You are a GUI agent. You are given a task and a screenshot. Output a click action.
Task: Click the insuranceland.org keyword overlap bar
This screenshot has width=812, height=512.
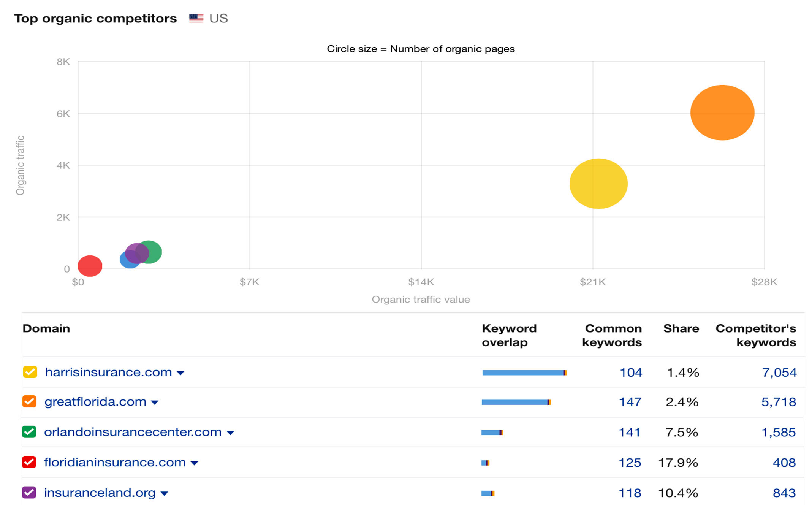pyautogui.click(x=488, y=493)
